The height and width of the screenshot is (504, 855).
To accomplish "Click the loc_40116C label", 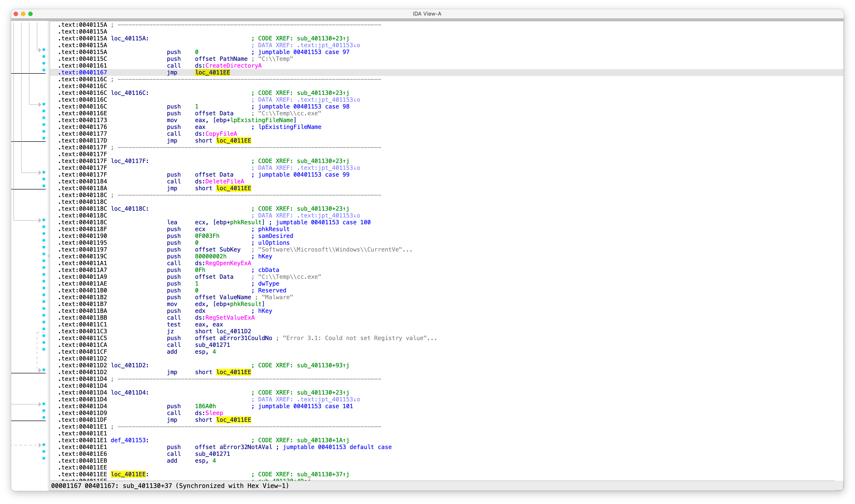I will 130,93.
